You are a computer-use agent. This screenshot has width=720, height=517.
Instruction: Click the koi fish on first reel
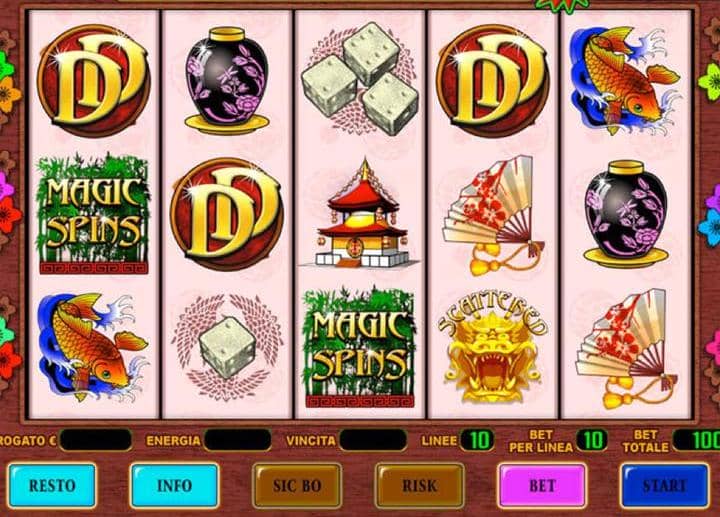tap(92, 347)
